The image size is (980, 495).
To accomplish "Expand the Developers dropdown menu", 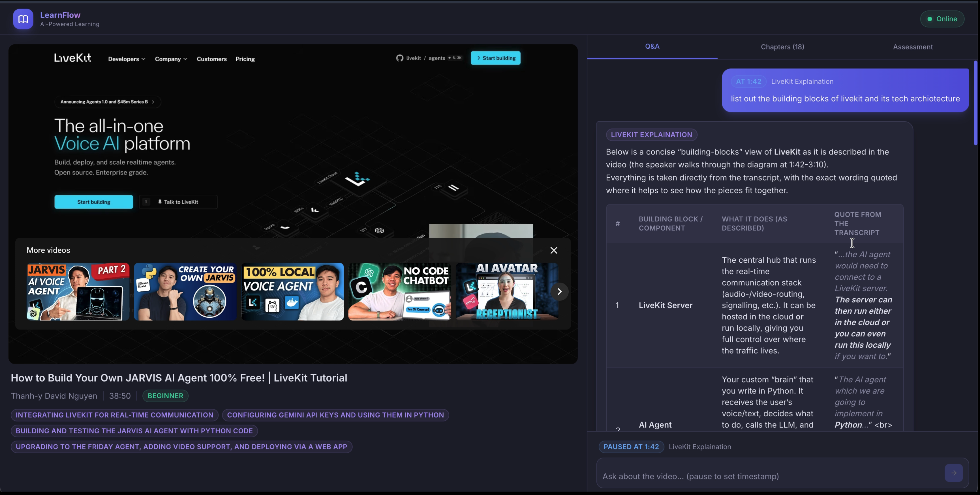I will 126,59.
